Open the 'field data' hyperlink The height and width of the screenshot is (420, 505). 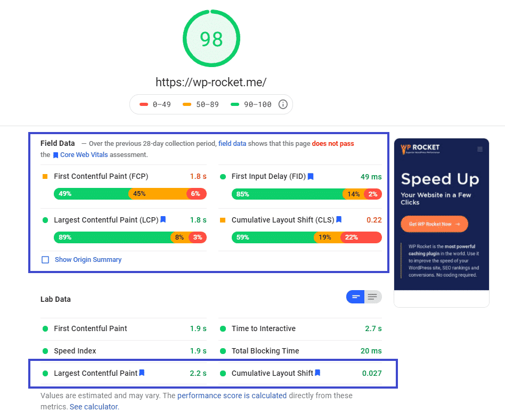click(x=232, y=143)
